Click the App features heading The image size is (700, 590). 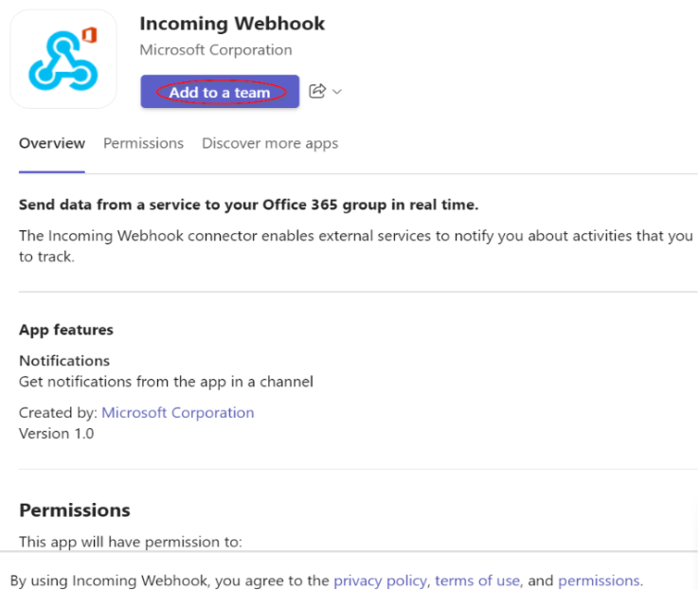click(x=66, y=330)
